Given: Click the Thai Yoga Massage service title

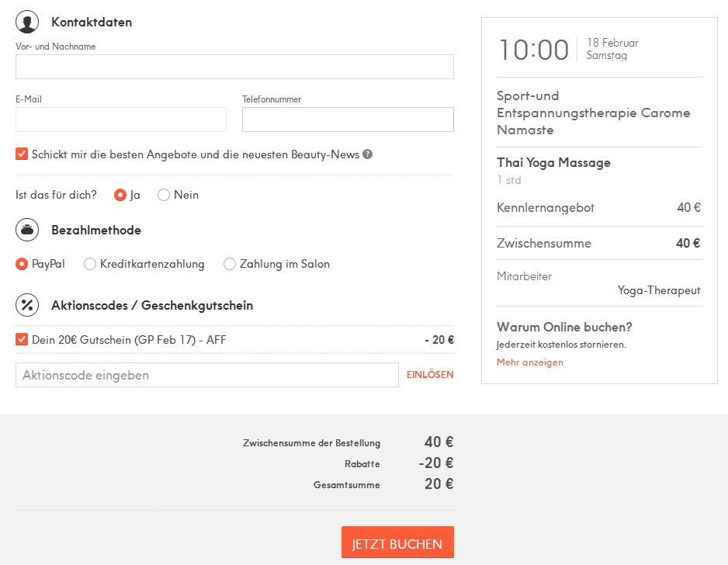Looking at the screenshot, I should pos(553,163).
